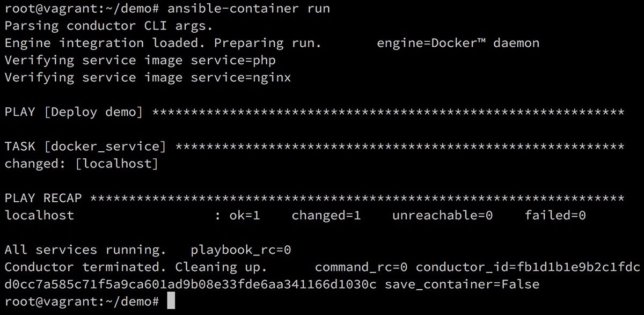Click the 'service=php' text
The image size is (644, 315).
click(x=233, y=60)
